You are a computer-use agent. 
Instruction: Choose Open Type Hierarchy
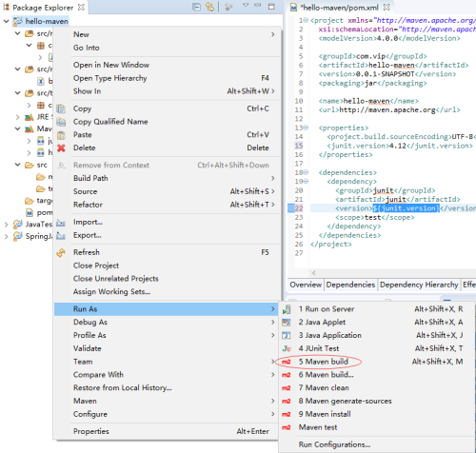pos(167,78)
